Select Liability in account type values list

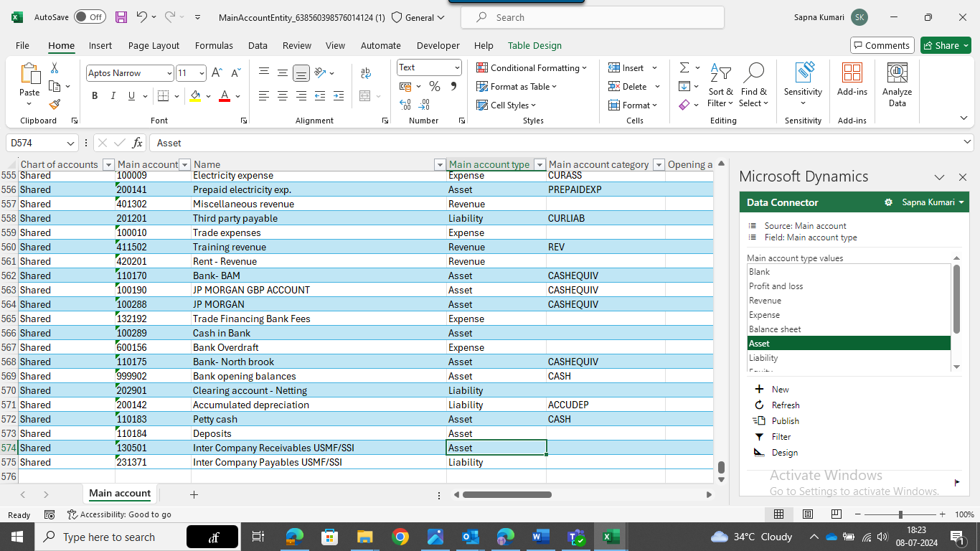click(x=763, y=358)
